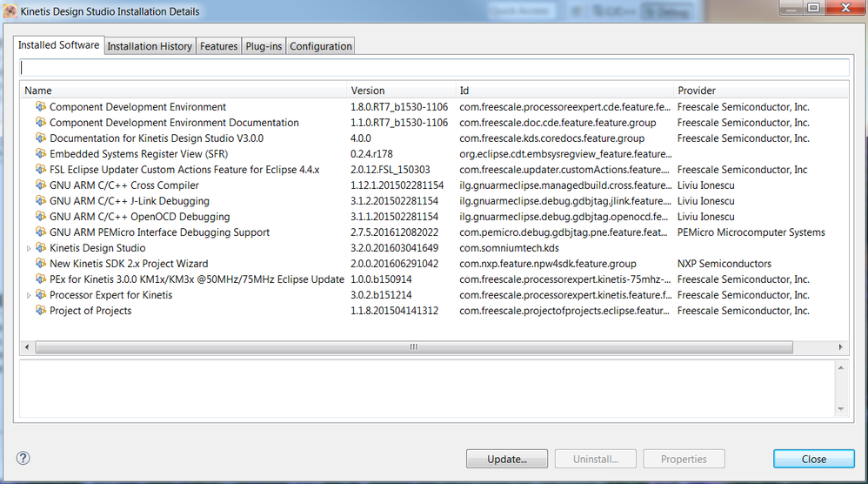Open the Installation History tab

coord(150,46)
